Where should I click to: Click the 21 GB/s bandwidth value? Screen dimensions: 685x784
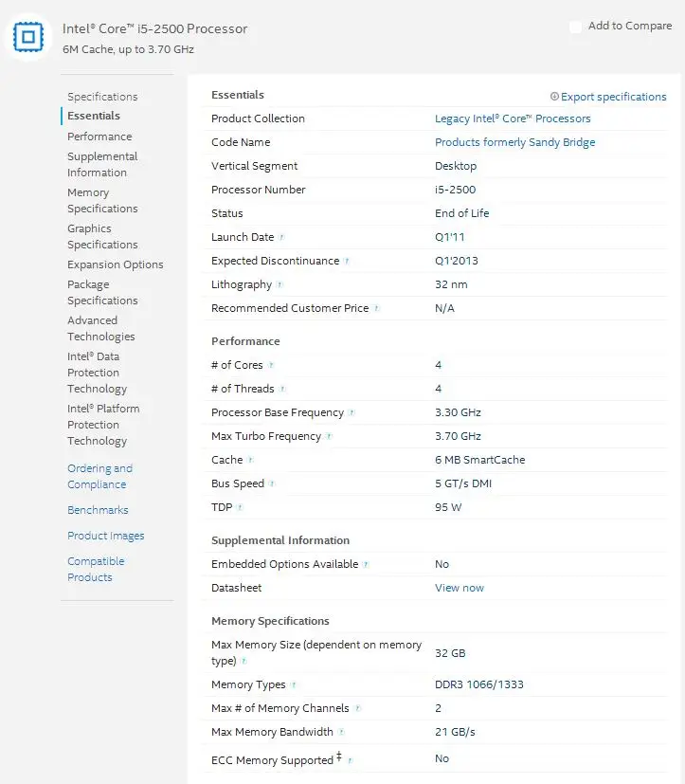click(x=455, y=732)
